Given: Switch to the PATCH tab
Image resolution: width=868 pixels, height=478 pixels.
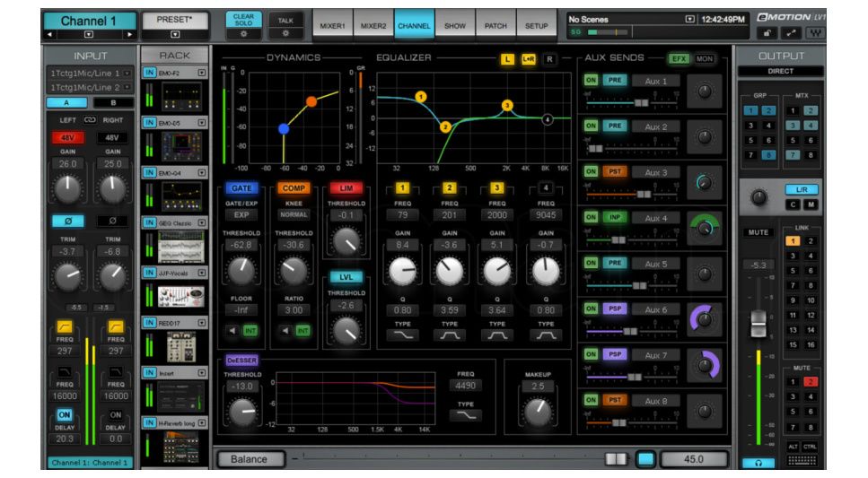Looking at the screenshot, I should pyautogui.click(x=495, y=25).
